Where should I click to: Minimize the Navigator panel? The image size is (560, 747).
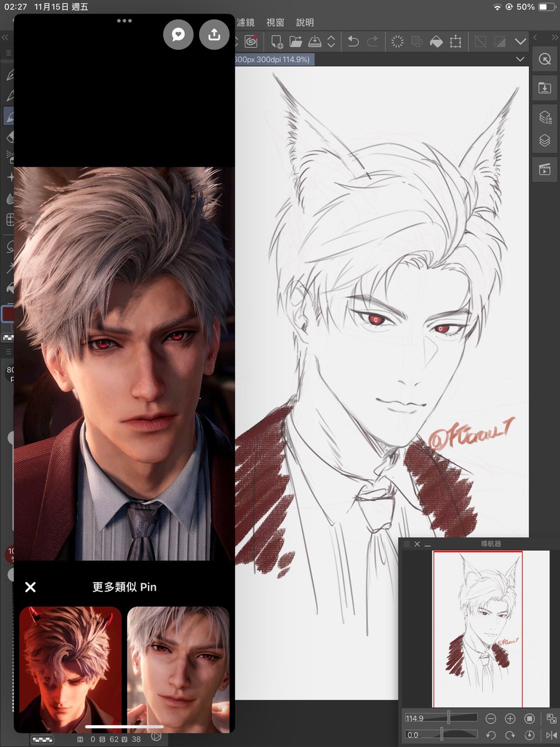point(427,544)
